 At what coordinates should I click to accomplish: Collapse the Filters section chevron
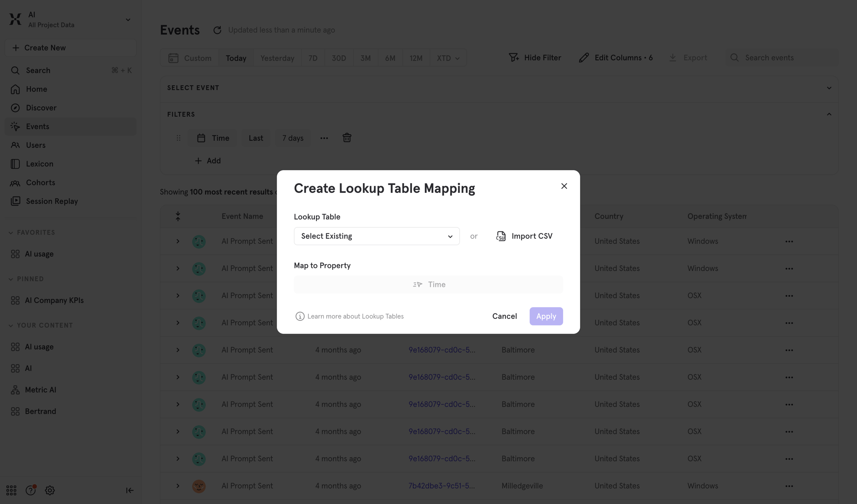pos(829,114)
